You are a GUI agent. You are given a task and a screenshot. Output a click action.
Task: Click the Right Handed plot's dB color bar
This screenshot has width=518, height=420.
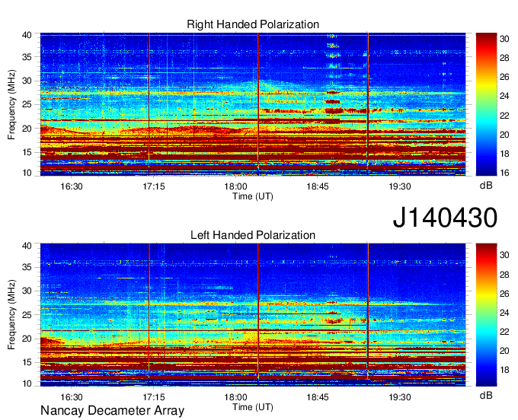point(486,104)
